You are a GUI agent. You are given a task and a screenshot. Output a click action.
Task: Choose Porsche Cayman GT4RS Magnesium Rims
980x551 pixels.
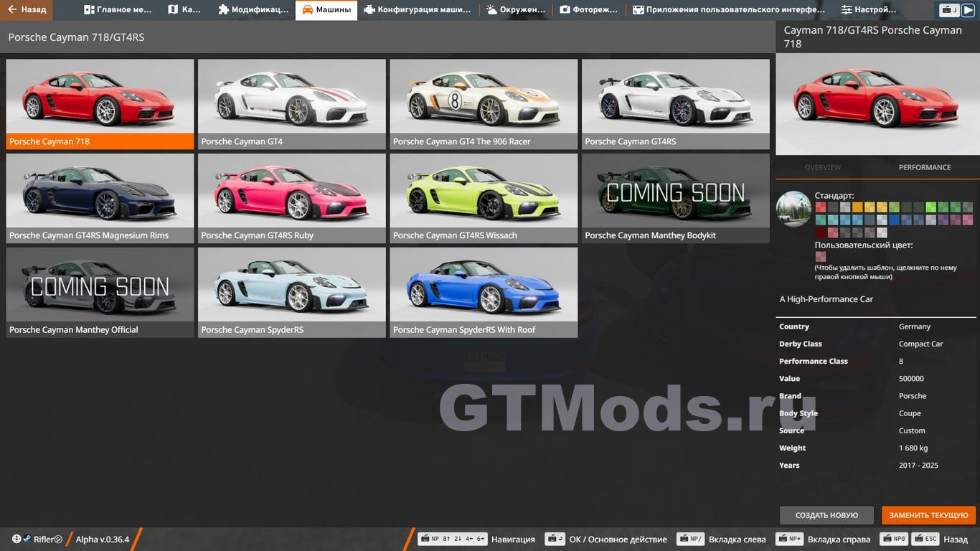(100, 198)
